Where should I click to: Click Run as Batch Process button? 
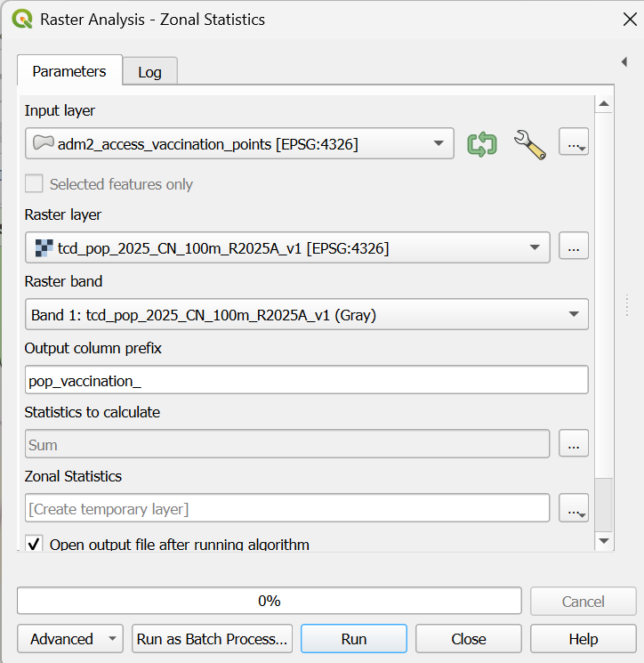tap(212, 639)
